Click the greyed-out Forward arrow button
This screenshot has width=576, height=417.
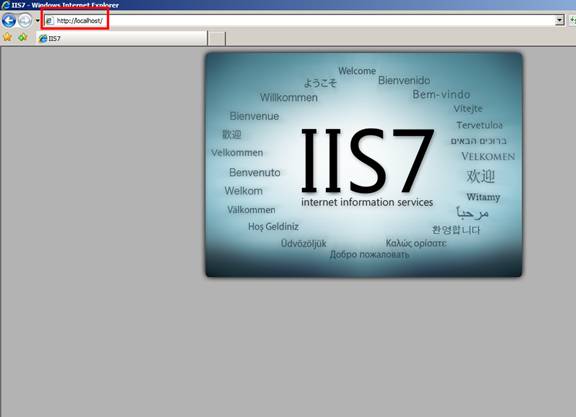25,21
